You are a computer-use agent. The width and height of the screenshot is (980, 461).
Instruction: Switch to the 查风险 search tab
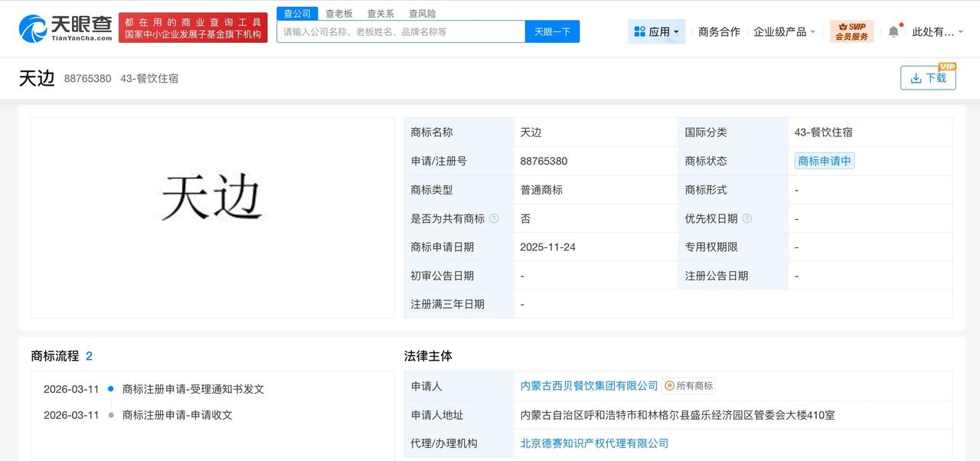[x=421, y=13]
